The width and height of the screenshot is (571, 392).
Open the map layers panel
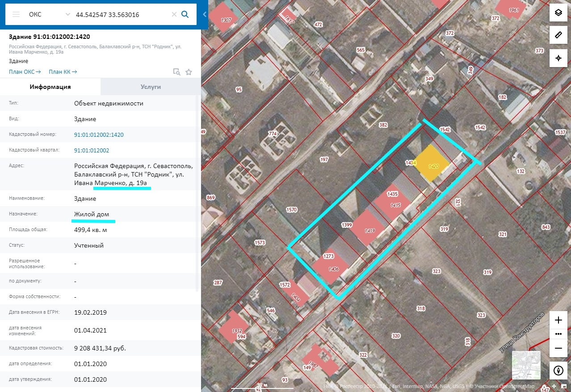[x=558, y=13]
